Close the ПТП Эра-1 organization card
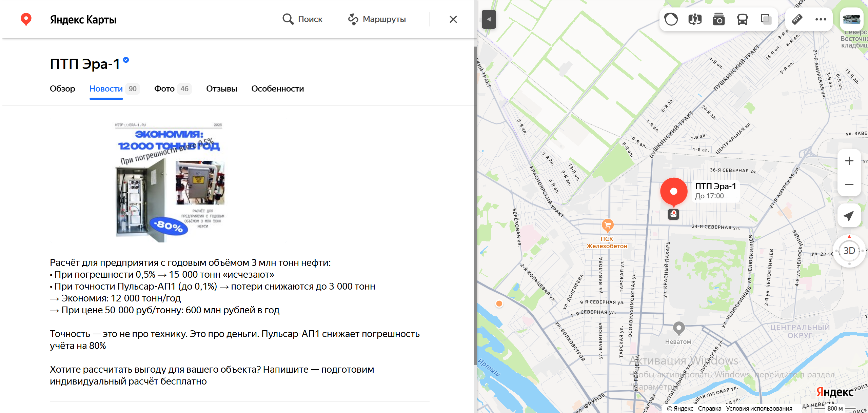This screenshot has width=868, height=413. pos(453,19)
